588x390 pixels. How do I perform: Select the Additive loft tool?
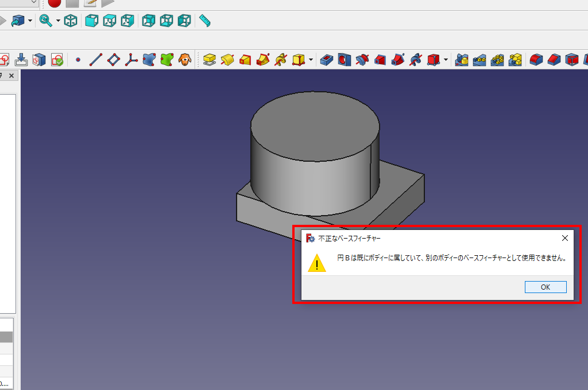tap(245, 60)
